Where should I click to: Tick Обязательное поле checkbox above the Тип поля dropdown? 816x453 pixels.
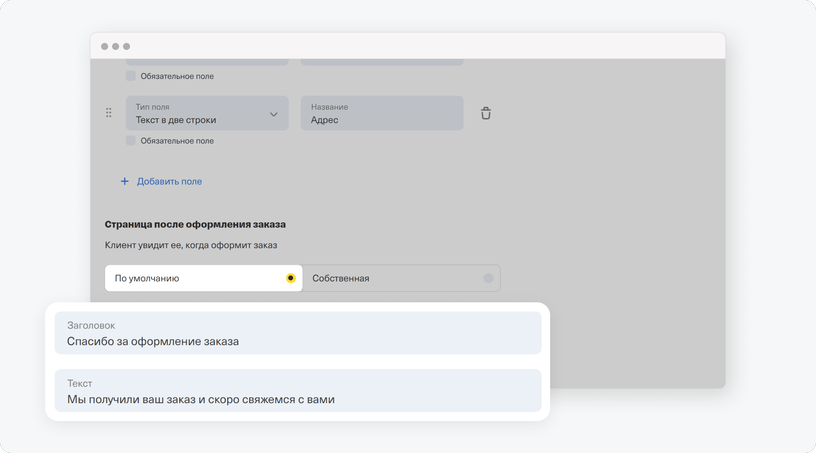point(131,76)
